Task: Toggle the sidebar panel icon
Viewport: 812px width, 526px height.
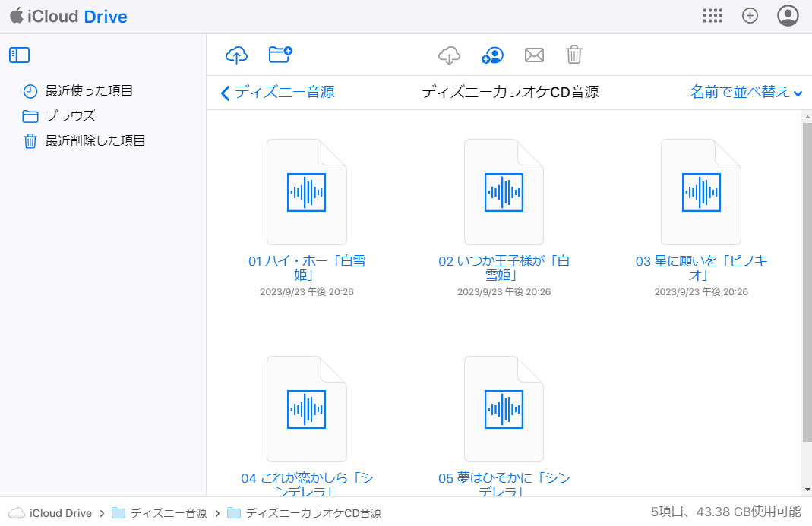Action: pos(19,55)
